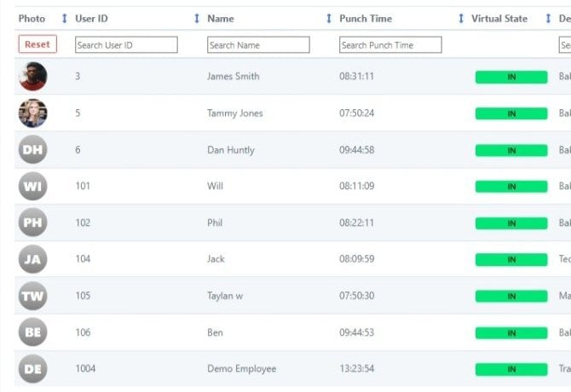Viewport: 571px width, 392px height.
Task: Click user ID 102
Action: [x=83, y=222]
